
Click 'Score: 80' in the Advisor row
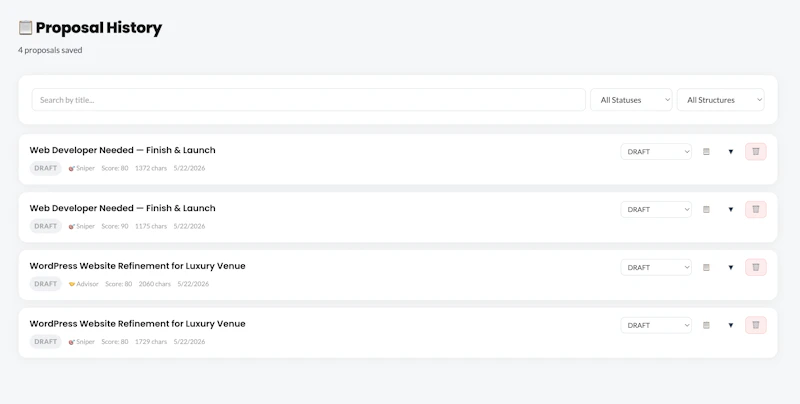point(118,284)
